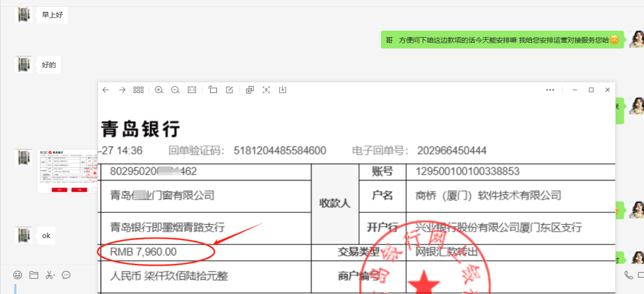Click the contact avatar beside "ok" message
The width and height of the screenshot is (644, 294).
[24, 236]
